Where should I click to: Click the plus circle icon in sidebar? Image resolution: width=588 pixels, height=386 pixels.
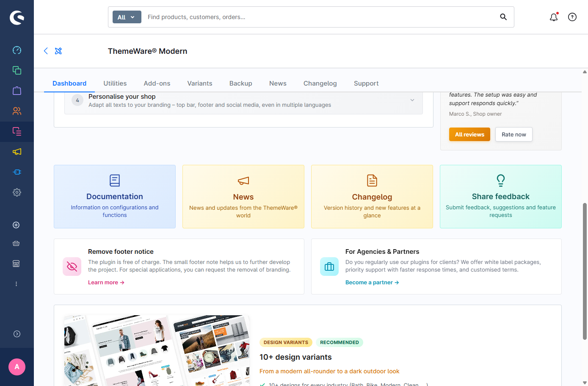[x=16, y=225]
